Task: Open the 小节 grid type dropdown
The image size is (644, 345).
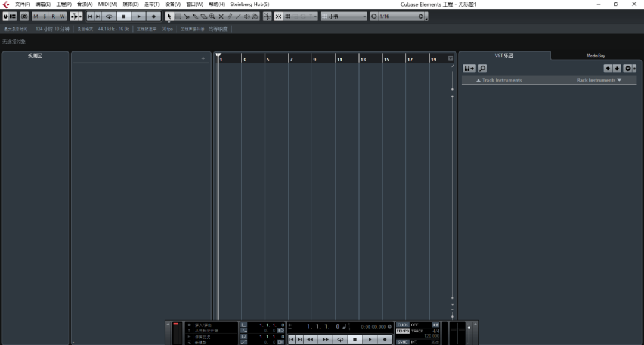Action: click(344, 17)
